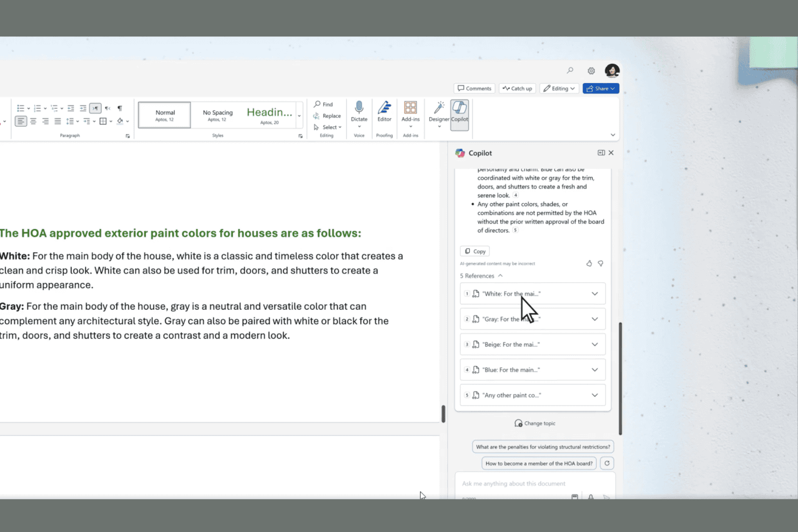Screen dimensions: 798x532
Task: Open the multilevel list tool
Action: tap(54, 108)
